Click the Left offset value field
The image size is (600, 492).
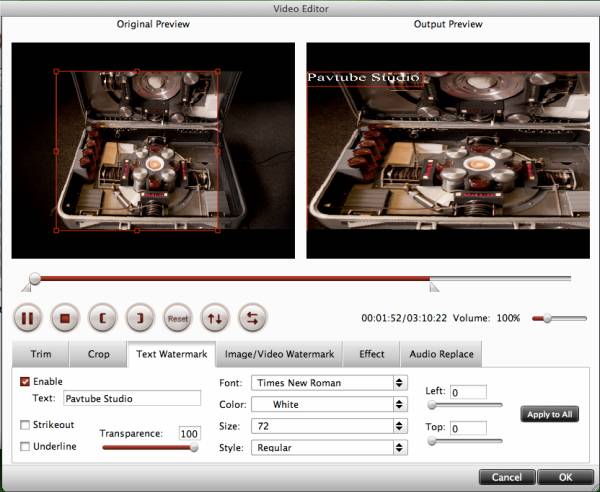468,393
